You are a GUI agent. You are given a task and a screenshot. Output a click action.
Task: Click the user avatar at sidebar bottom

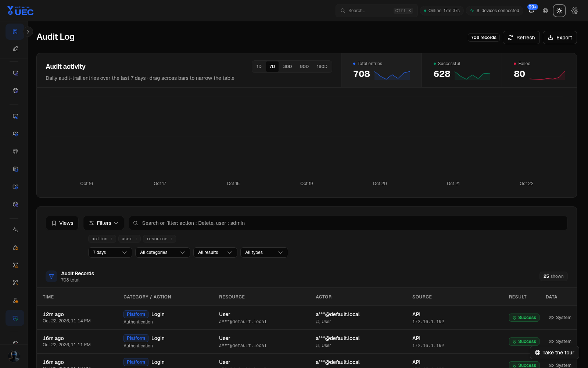(x=14, y=356)
